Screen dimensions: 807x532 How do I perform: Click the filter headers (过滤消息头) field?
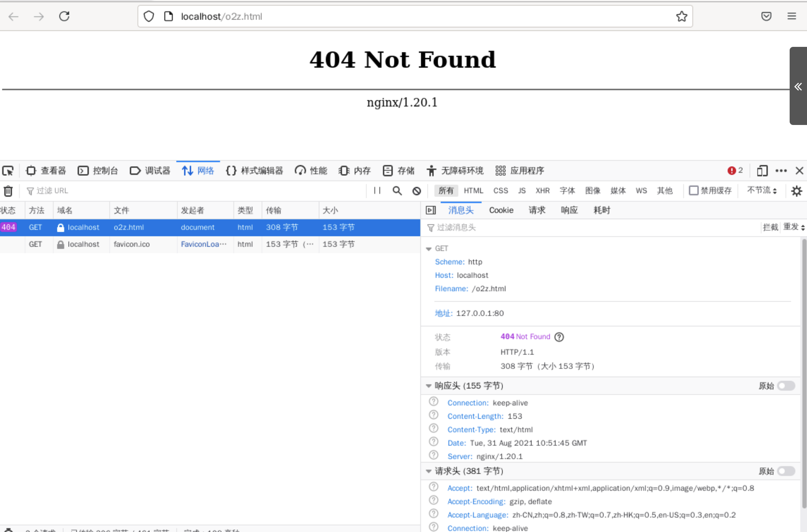(x=592, y=227)
